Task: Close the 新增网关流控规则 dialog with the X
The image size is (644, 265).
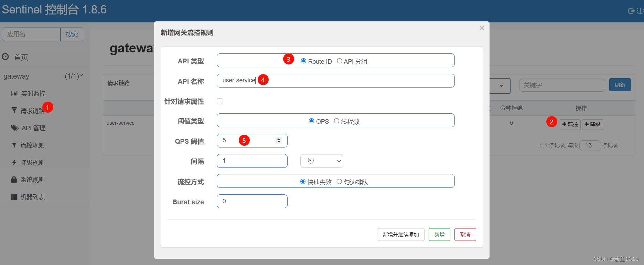Action: (482, 28)
